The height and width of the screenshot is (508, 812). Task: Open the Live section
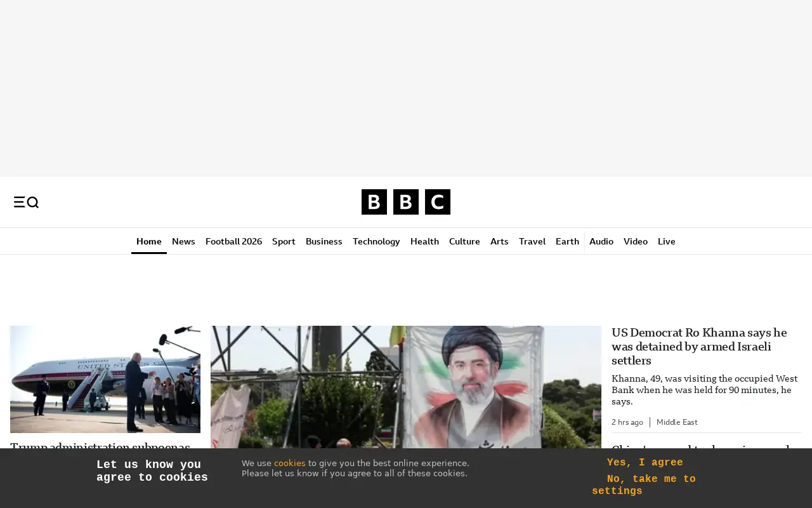[667, 241]
